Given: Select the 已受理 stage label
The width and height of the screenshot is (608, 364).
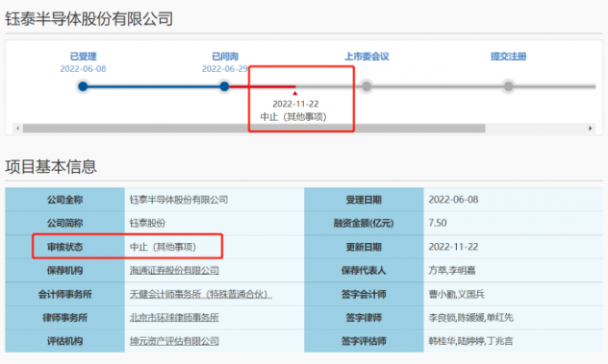Looking at the screenshot, I should click(x=83, y=56).
